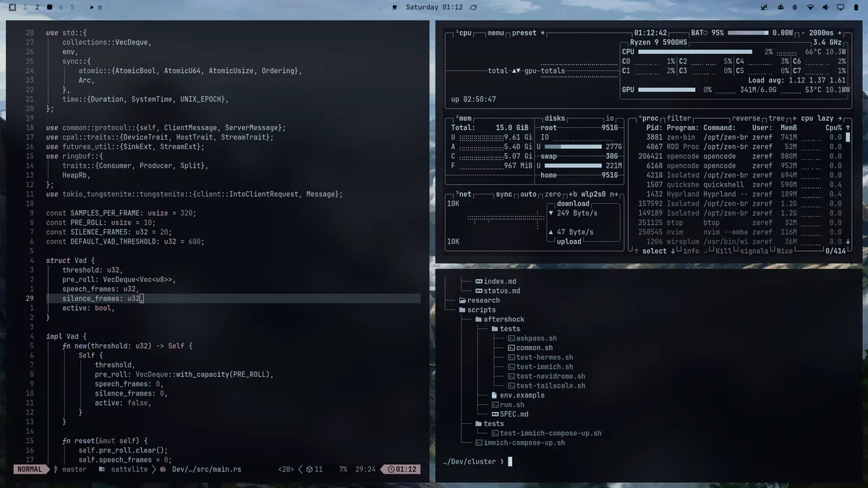
Task: Click the plus to increase 2000ms update interval
Action: click(x=838, y=33)
